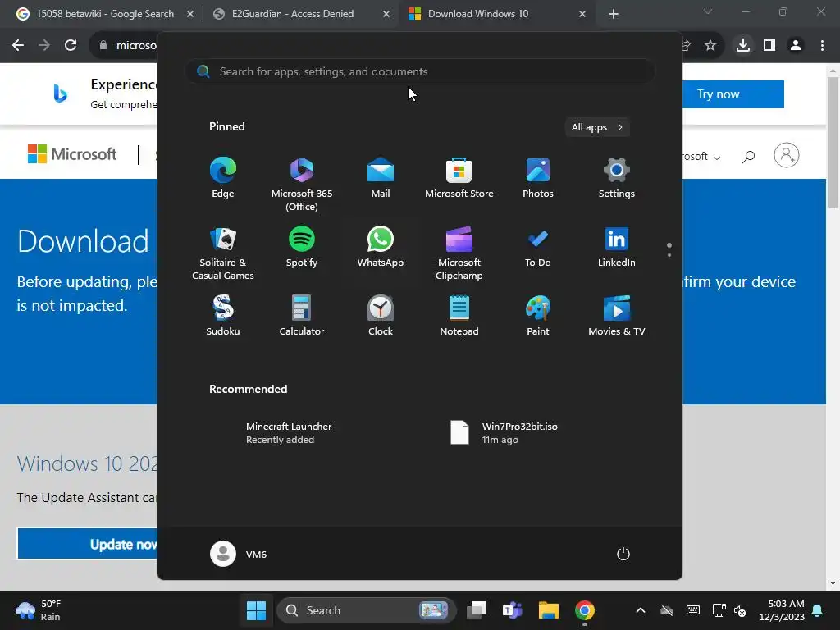Image resolution: width=840 pixels, height=630 pixels.
Task: Open Solitaire & Casual Games
Action: click(223, 253)
